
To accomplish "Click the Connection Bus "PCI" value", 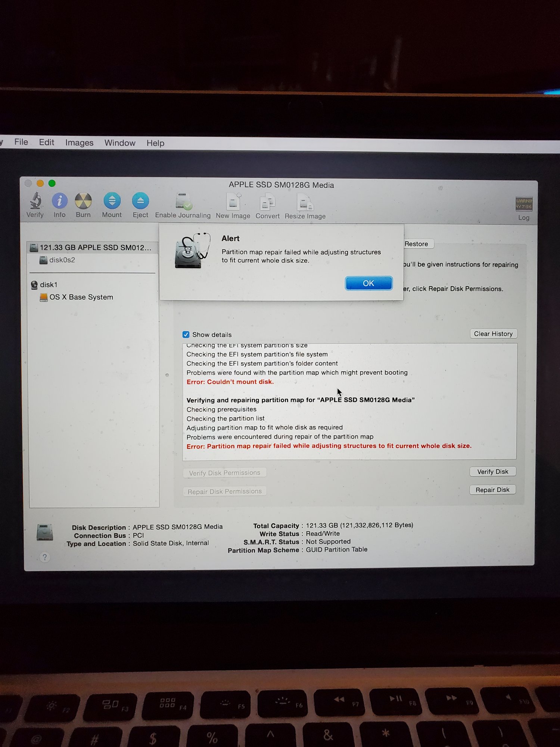I will point(138,535).
